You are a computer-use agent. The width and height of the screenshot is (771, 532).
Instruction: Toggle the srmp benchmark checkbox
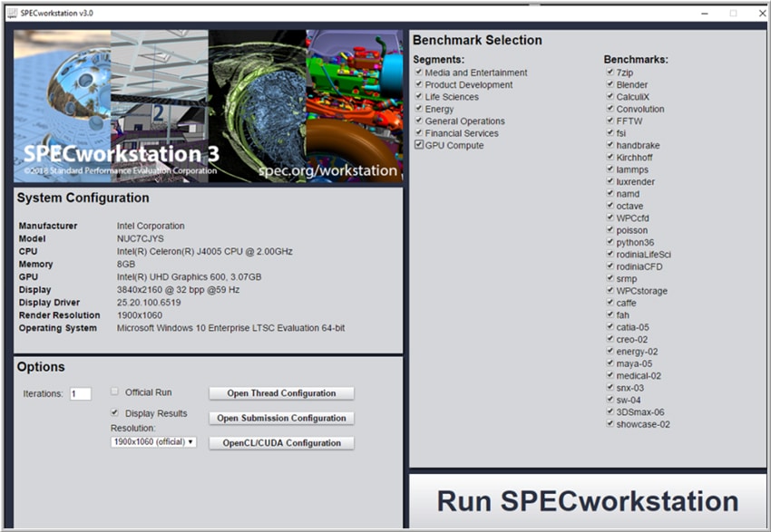610,278
